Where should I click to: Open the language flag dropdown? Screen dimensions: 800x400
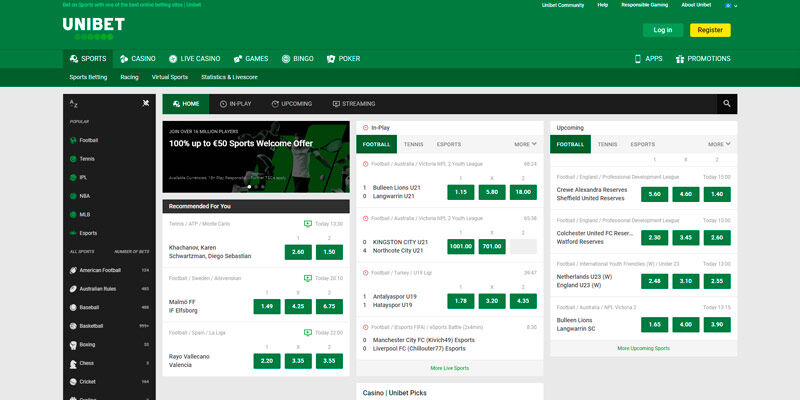click(731, 5)
